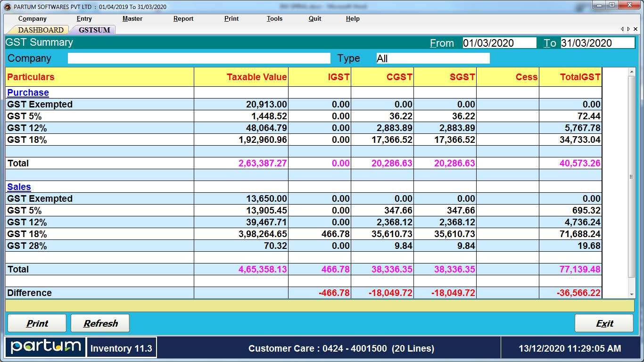Open the Sales details link

point(19,187)
